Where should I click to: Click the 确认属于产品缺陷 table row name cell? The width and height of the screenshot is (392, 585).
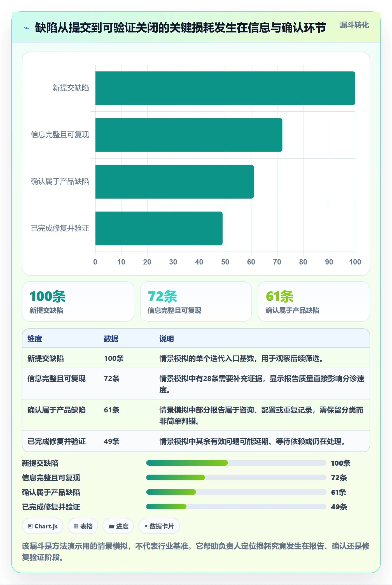pos(57,410)
